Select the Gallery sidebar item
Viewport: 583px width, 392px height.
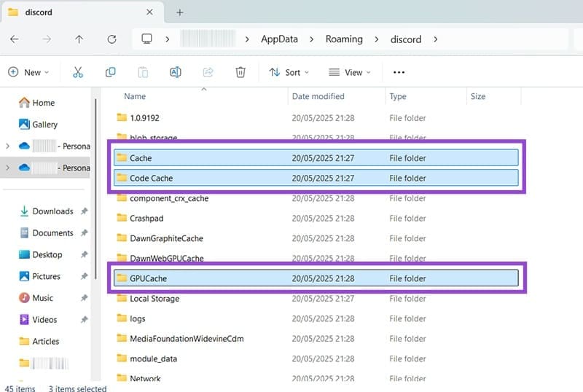click(44, 125)
